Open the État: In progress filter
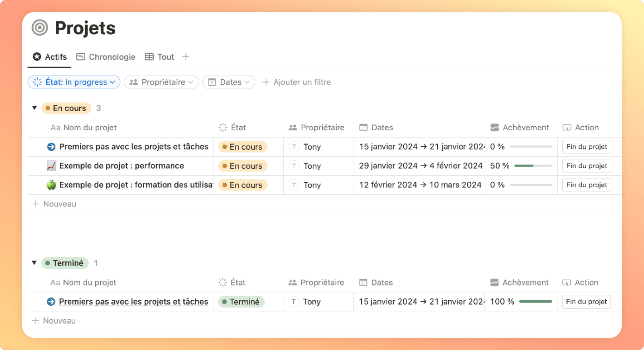 coord(74,82)
